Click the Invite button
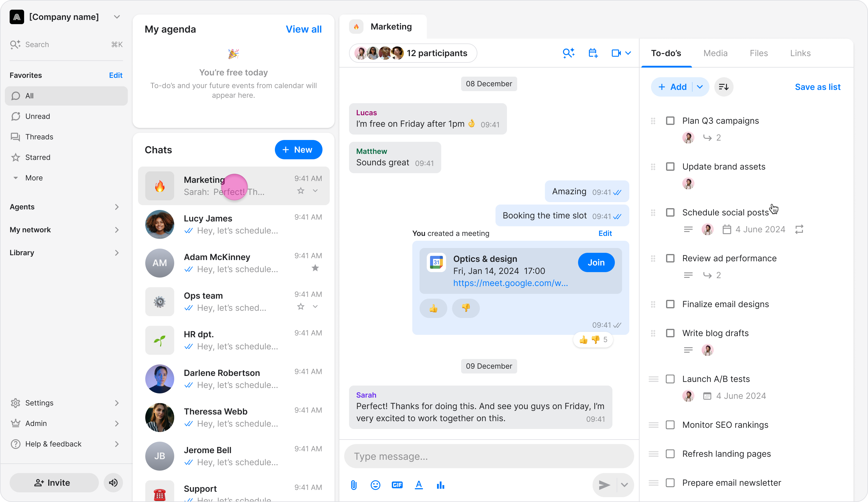Screen dimensions: 868x502 click(x=54, y=483)
